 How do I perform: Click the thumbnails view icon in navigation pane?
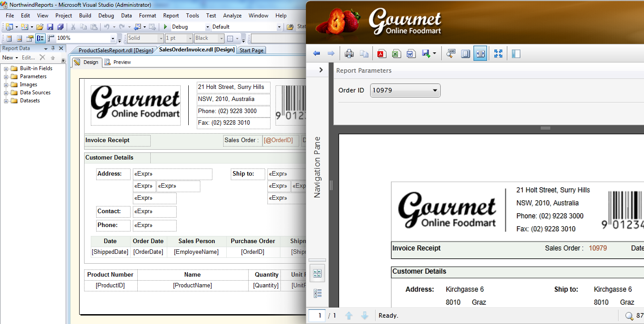coord(318,274)
